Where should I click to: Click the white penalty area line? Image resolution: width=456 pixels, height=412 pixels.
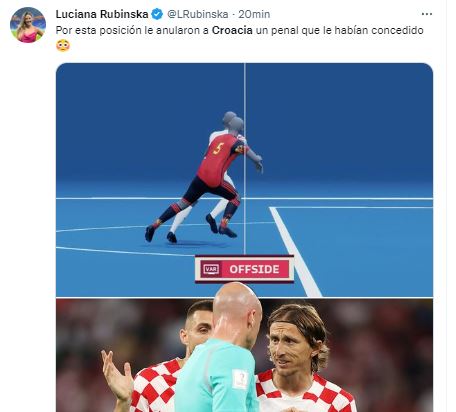click(295, 252)
